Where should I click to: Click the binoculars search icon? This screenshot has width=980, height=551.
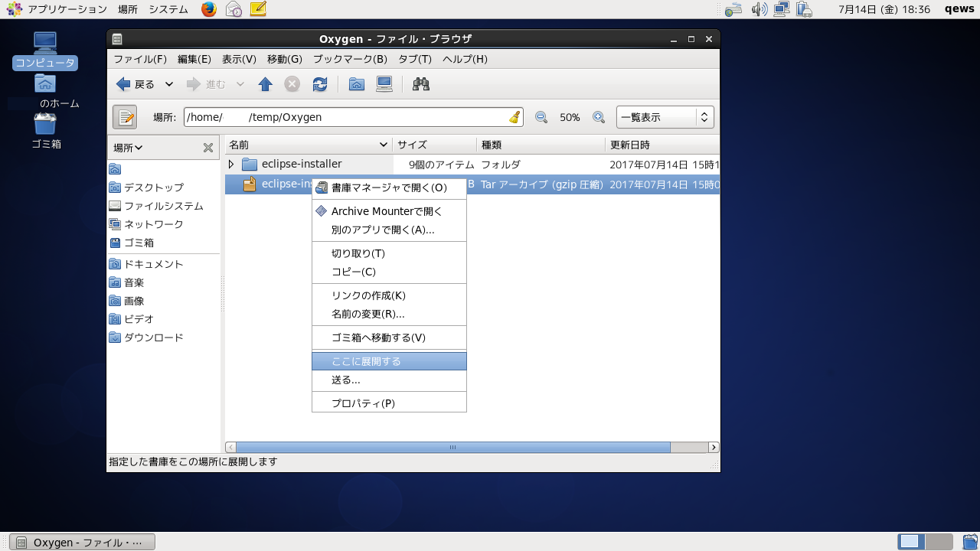pyautogui.click(x=421, y=84)
